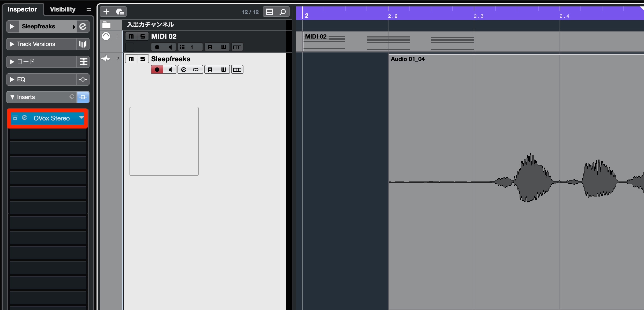644x310 pixels.
Task: Show lanes for the Sleepfreaks track
Action: (x=237, y=70)
